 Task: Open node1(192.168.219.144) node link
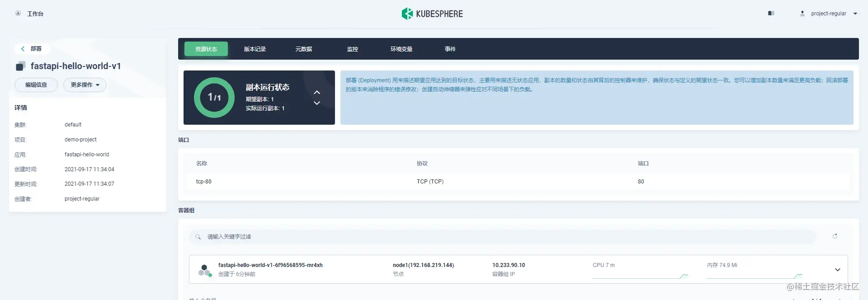coord(423,265)
